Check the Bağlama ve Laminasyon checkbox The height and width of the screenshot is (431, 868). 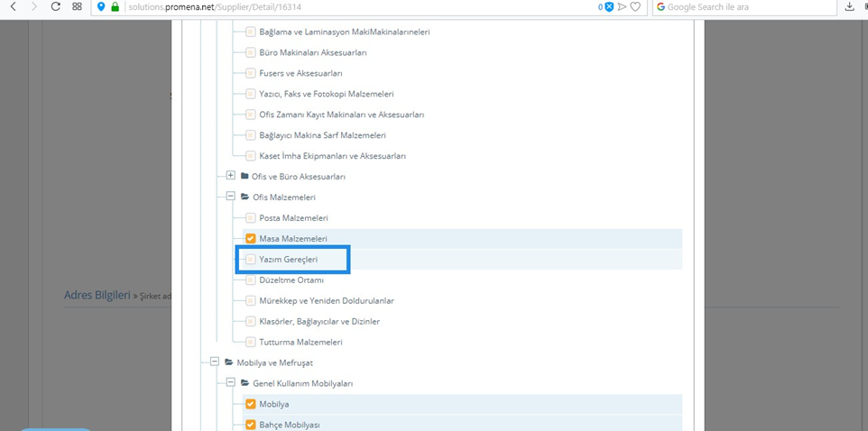(251, 32)
